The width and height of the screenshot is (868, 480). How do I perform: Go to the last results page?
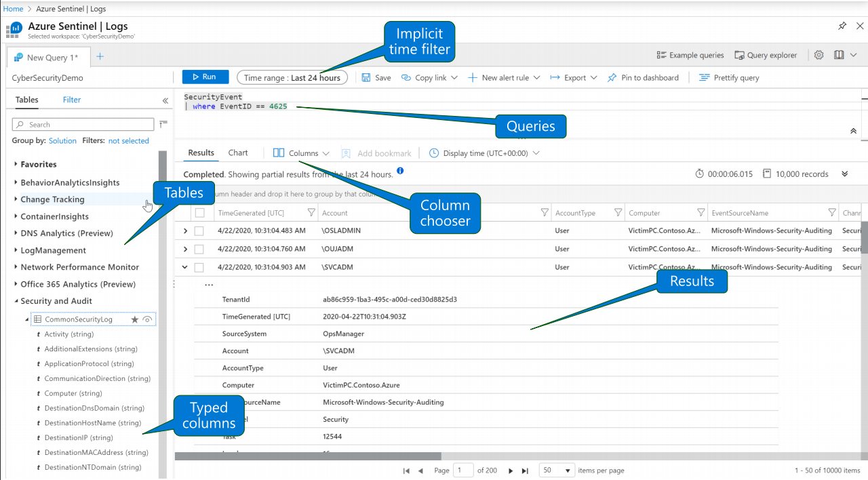tap(525, 471)
